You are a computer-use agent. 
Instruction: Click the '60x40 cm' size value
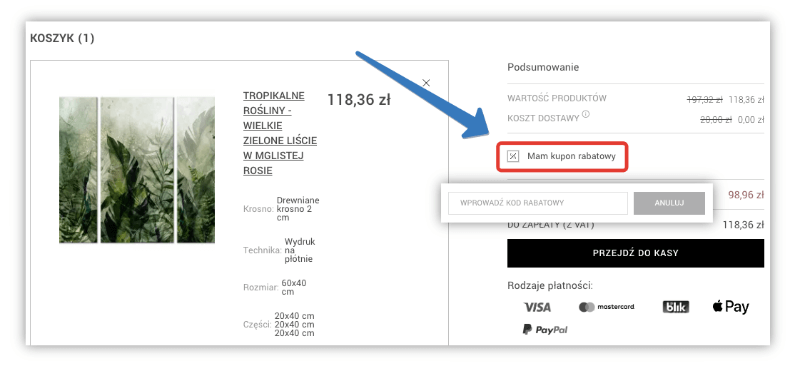pos(294,287)
